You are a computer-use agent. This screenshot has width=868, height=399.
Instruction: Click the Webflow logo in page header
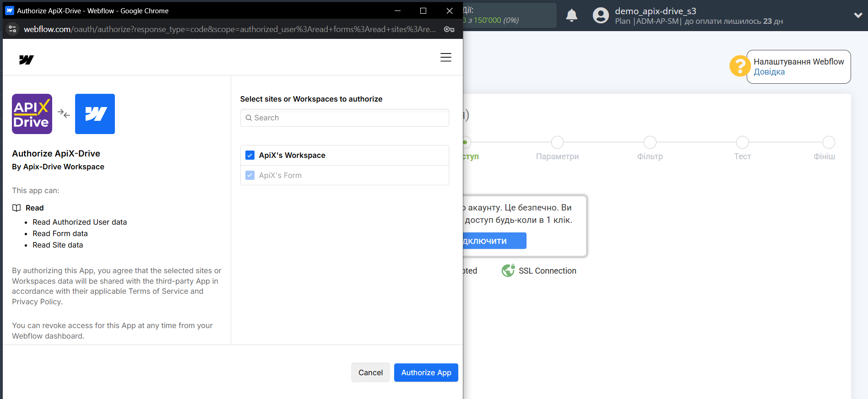[27, 59]
